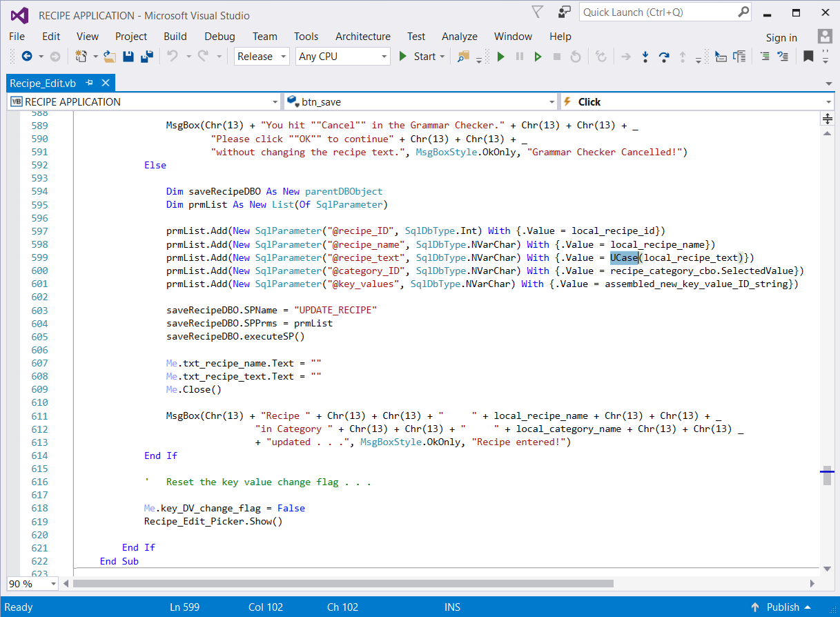Open the feedback icon beside Quick Launch
Screen dimensions: 840x617
point(565,12)
